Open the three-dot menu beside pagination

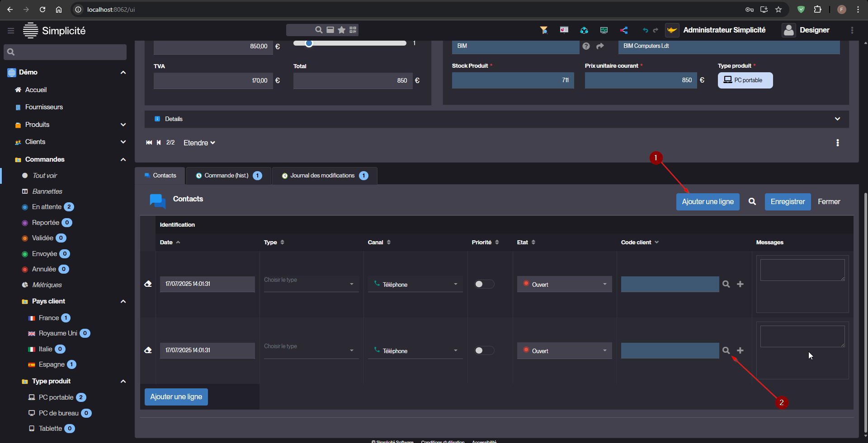(838, 143)
